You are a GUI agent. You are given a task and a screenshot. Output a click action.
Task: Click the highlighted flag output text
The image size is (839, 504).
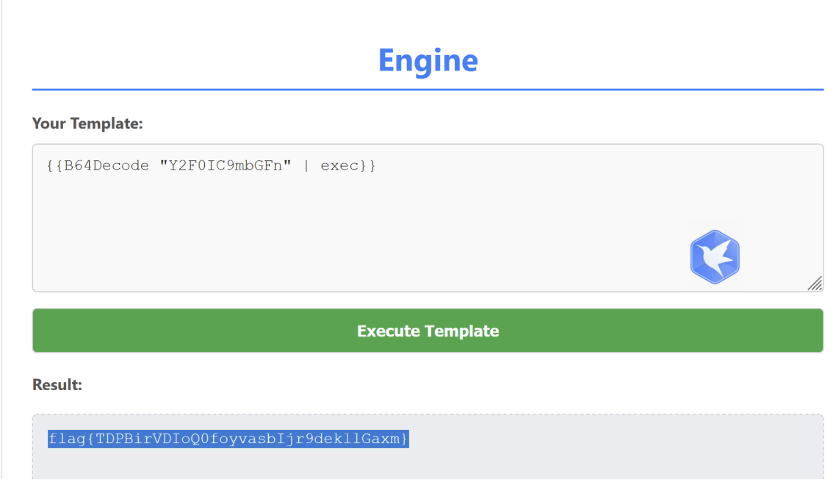(x=228, y=439)
